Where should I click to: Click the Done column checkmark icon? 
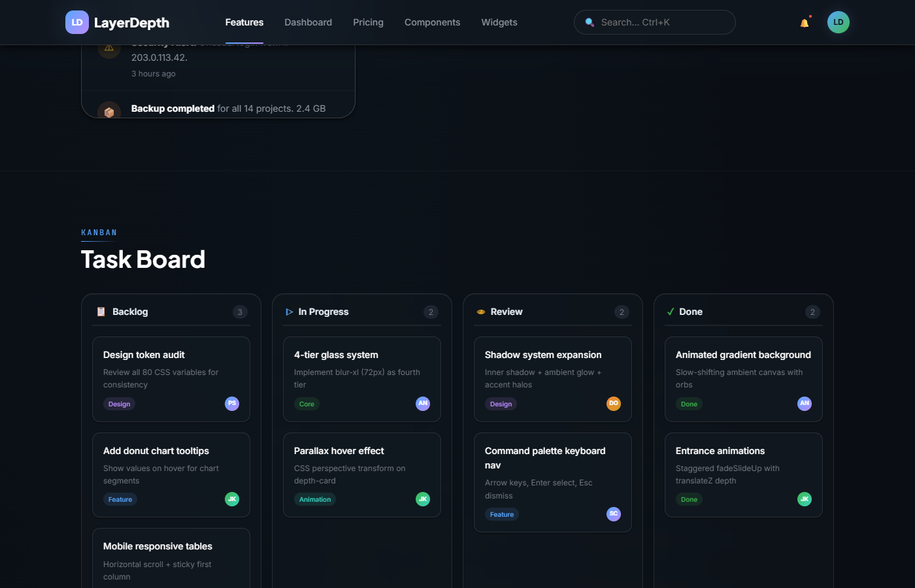pos(671,312)
